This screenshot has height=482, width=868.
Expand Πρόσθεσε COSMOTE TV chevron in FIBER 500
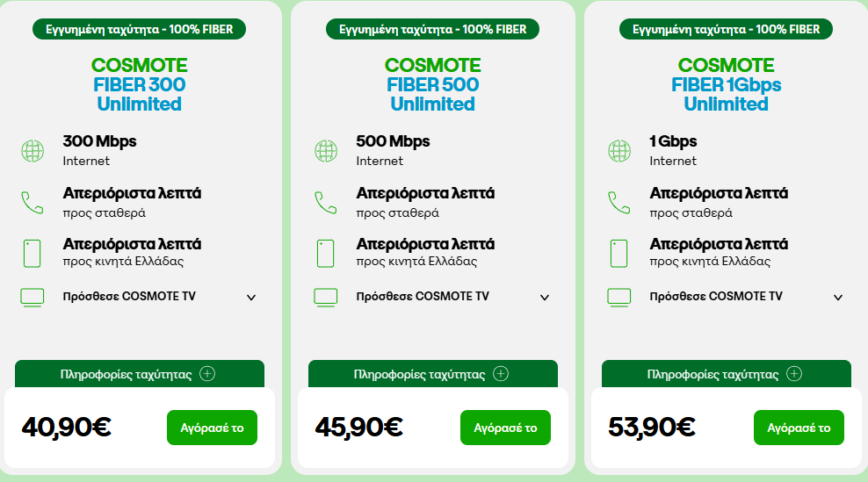click(x=545, y=298)
